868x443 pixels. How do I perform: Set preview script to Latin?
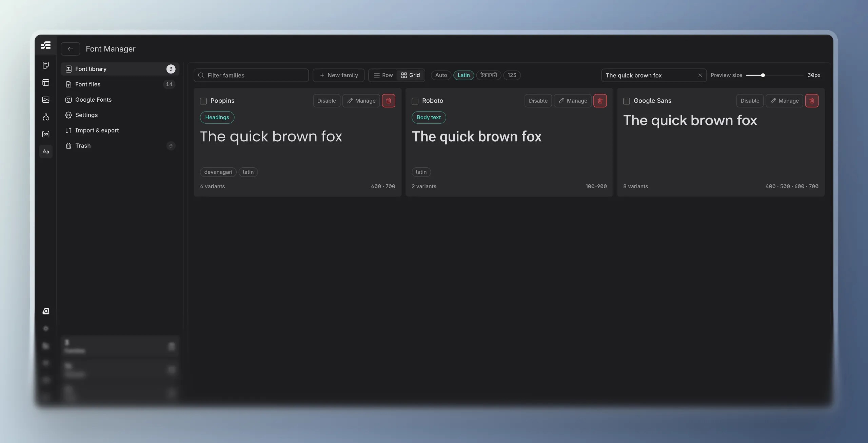tap(463, 75)
